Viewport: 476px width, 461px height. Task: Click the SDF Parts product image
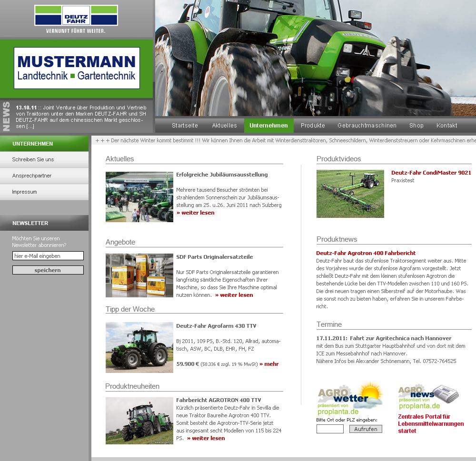pyautogui.click(x=139, y=275)
